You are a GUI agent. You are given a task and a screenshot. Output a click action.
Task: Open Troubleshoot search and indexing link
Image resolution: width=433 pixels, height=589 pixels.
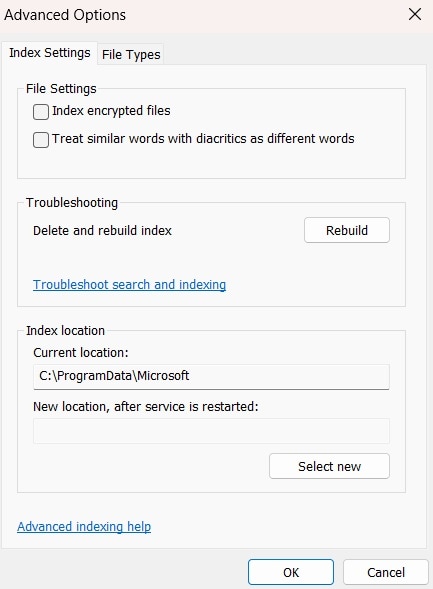click(x=130, y=285)
